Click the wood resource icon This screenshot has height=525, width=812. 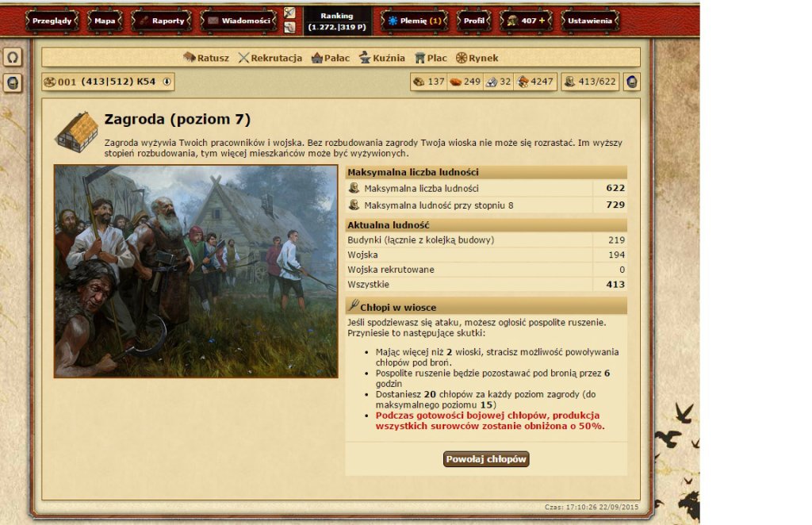(x=419, y=81)
